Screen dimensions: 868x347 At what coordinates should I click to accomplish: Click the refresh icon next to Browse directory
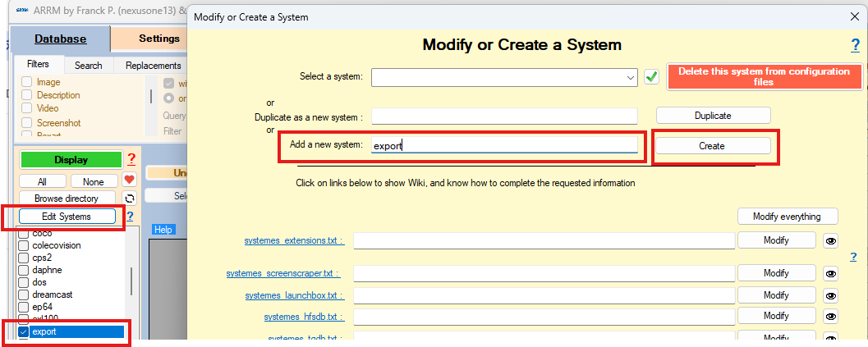(x=129, y=199)
